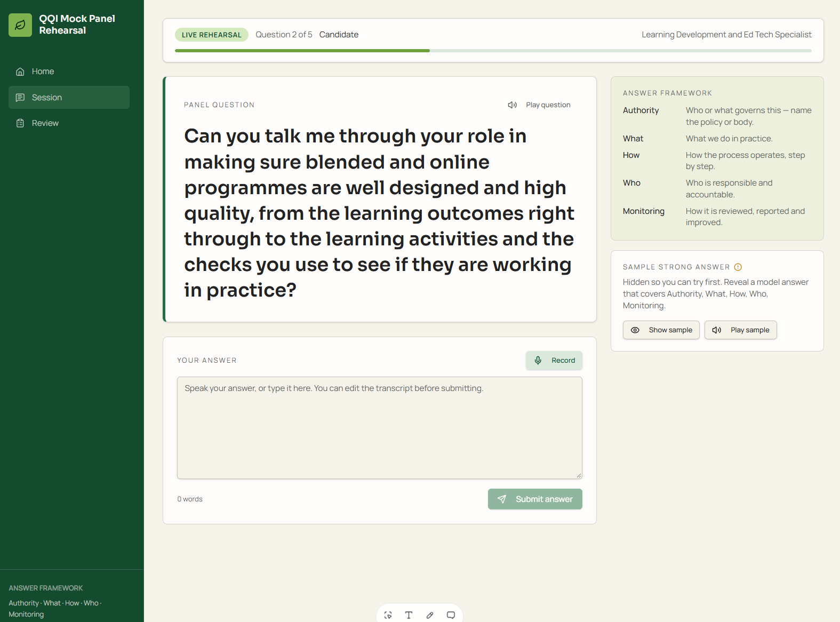Click the 'Authority' framework row label
Screen dimensions: 840x622
(x=641, y=110)
